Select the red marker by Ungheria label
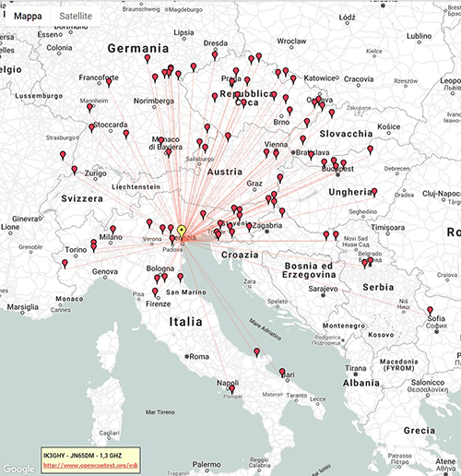 pos(374,193)
